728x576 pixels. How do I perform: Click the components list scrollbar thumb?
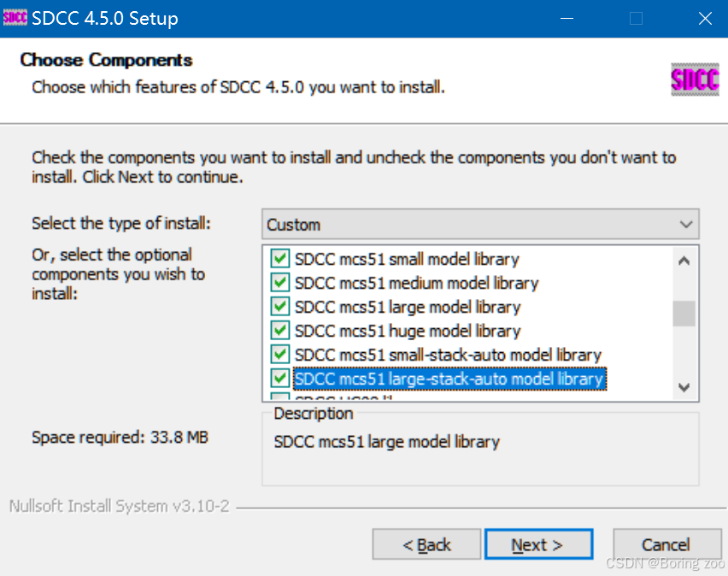point(684,314)
